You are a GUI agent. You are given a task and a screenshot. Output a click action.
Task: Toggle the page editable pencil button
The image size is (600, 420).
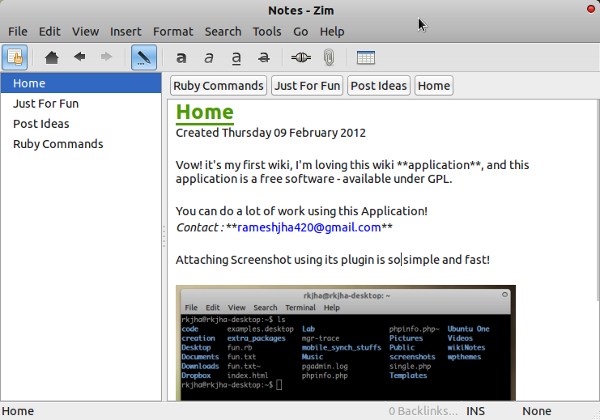[x=143, y=57]
